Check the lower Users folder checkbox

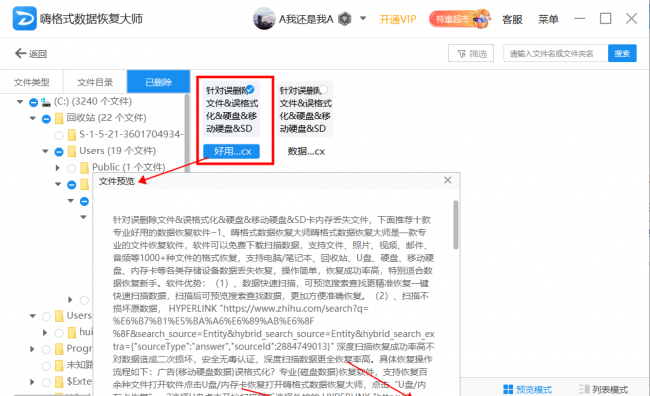point(46,317)
